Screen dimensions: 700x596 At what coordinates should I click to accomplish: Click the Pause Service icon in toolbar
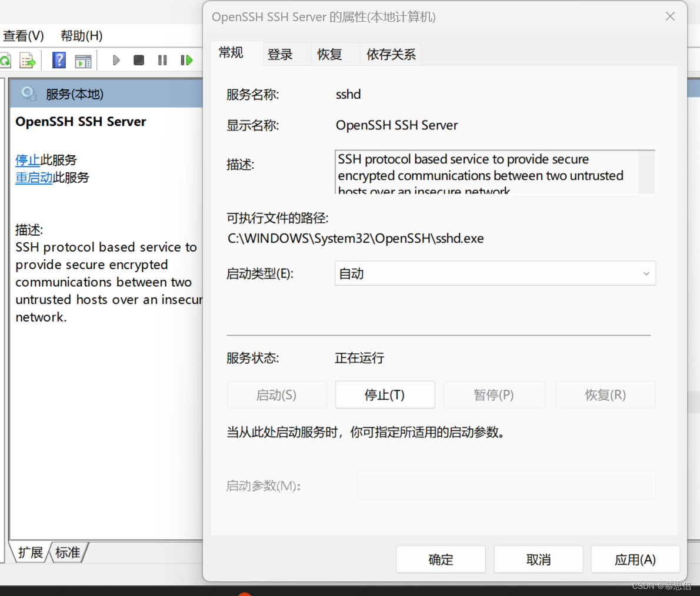[162, 60]
